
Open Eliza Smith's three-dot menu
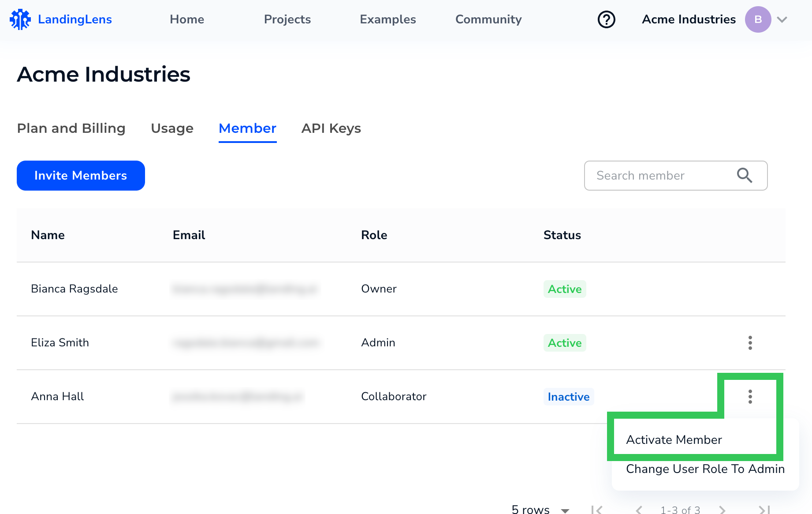(x=750, y=343)
